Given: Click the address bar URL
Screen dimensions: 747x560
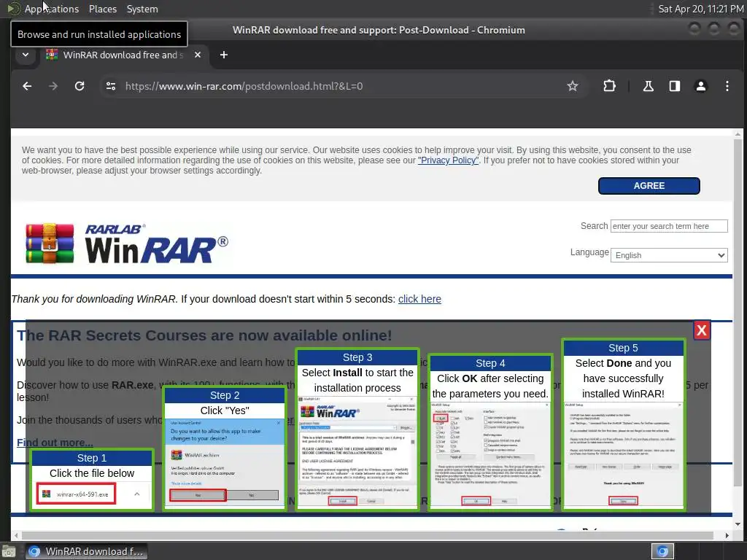Looking at the screenshot, I should point(244,86).
